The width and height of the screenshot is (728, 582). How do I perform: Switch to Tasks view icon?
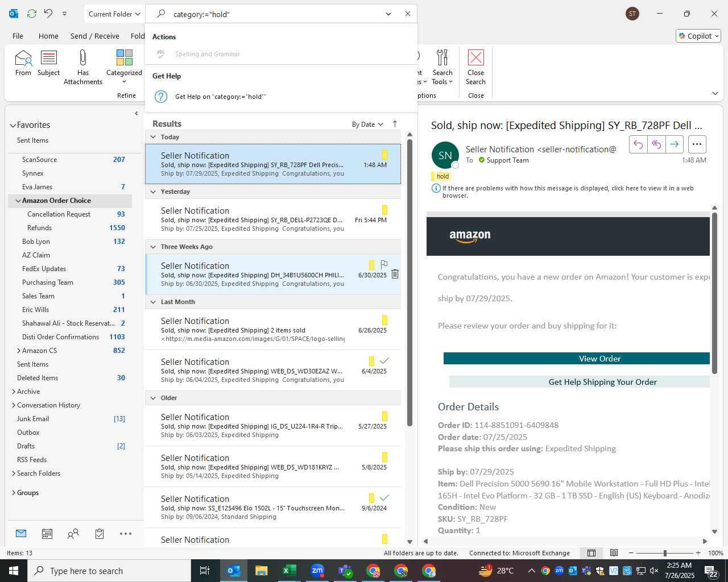click(x=100, y=534)
